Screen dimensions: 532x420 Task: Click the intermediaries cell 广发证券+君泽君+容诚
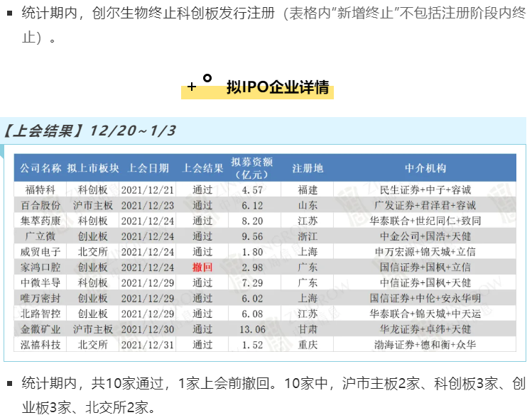pos(425,206)
